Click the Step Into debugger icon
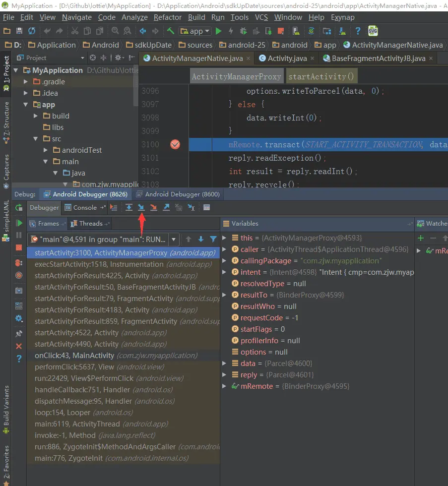The width and height of the screenshot is (448, 486). 141,208
